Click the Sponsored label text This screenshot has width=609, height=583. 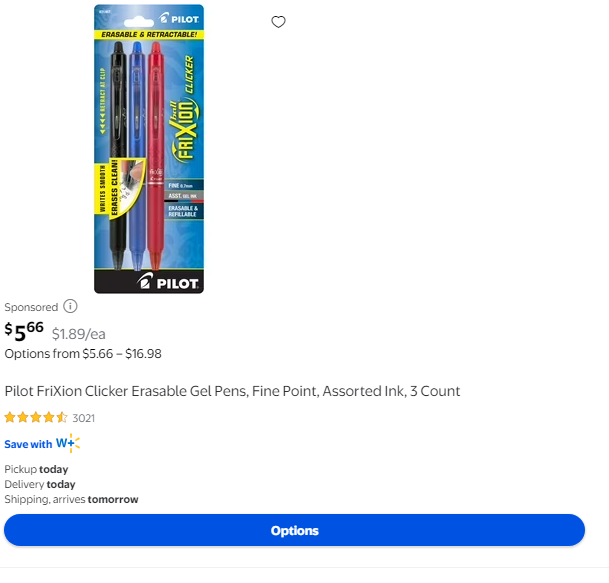click(31, 307)
